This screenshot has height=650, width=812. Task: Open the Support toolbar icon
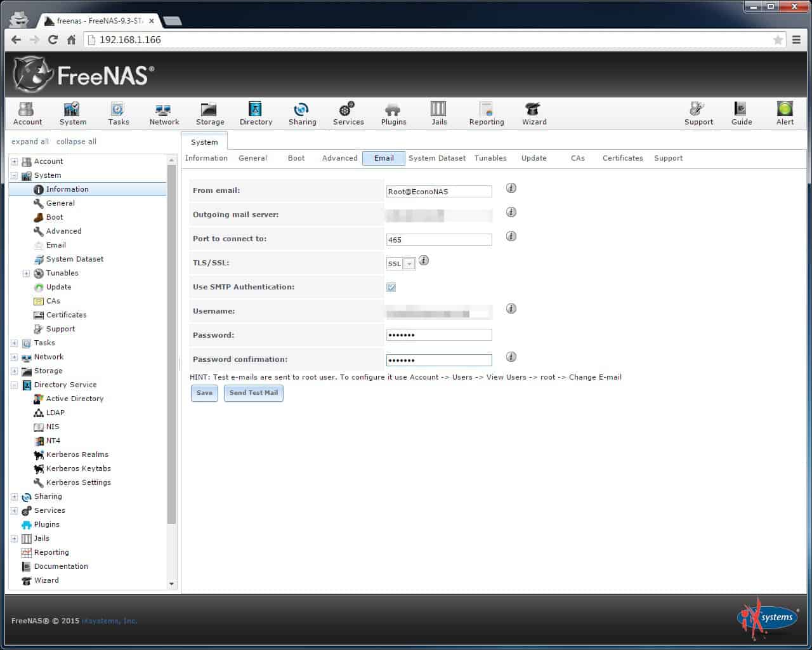[x=698, y=114]
